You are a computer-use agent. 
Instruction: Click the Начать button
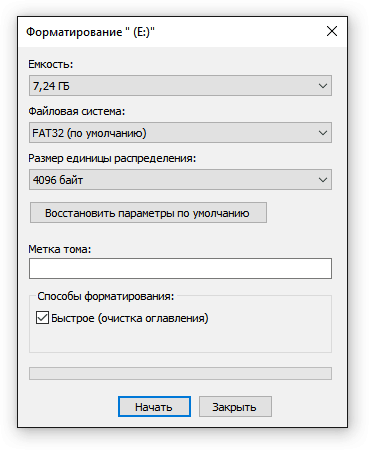coord(154,407)
